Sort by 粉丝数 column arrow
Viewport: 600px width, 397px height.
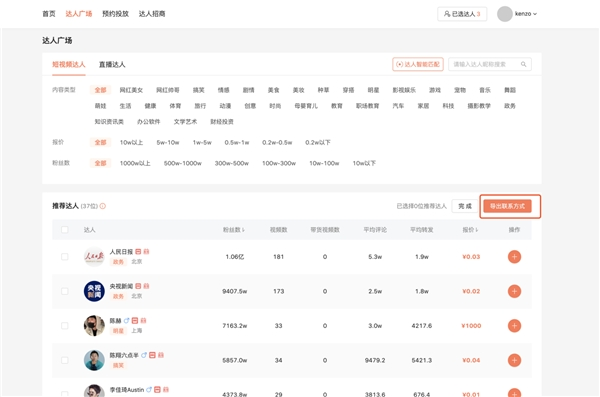point(243,230)
